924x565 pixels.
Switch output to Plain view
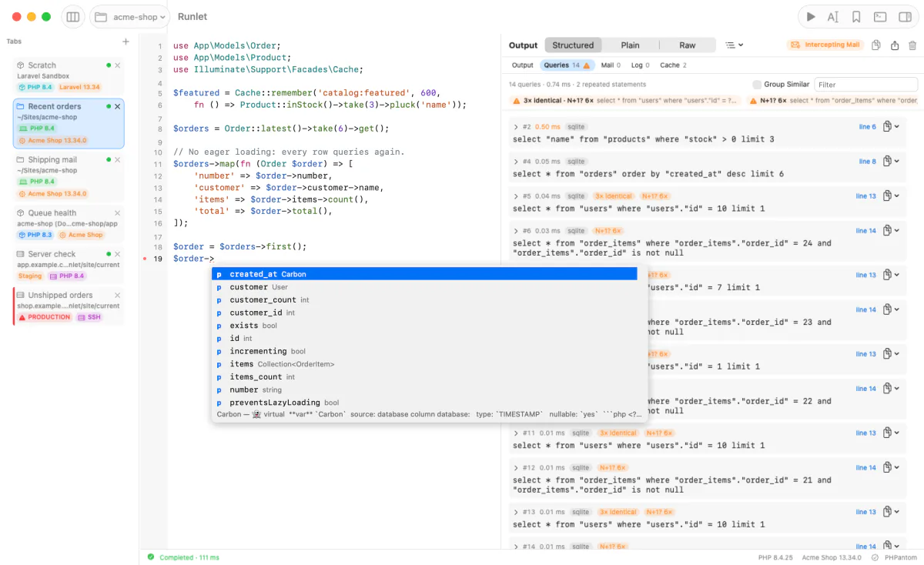click(630, 45)
